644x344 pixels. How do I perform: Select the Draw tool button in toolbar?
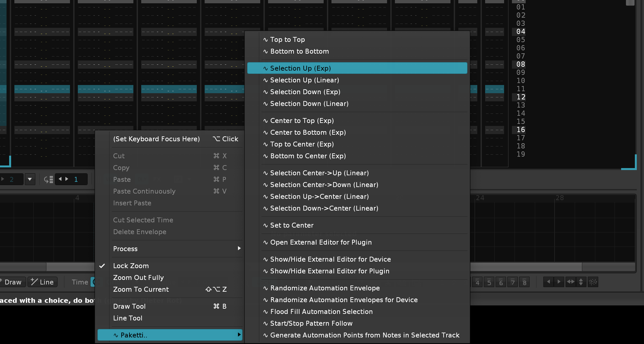pos(12,282)
